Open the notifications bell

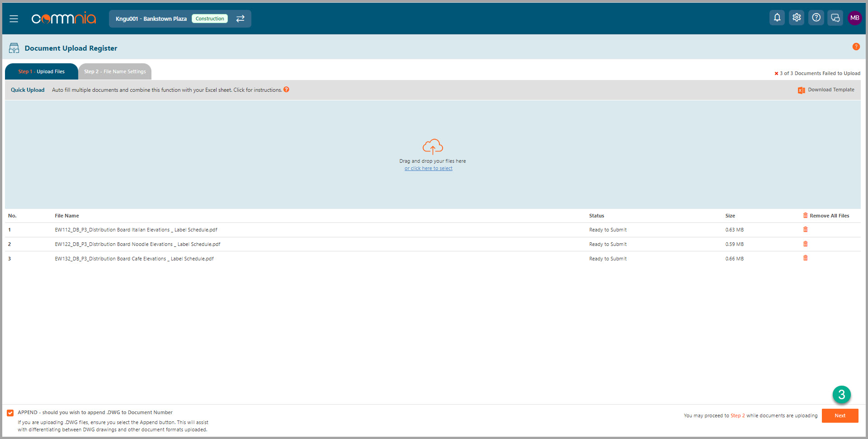(777, 18)
